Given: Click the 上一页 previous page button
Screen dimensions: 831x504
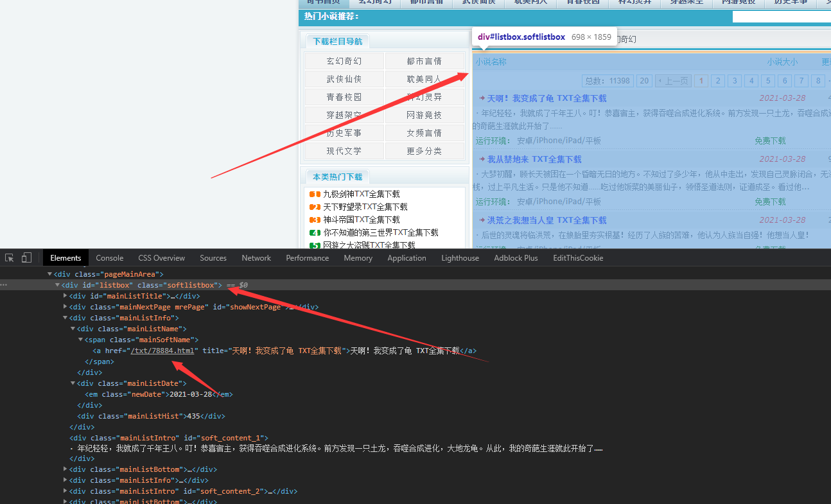Looking at the screenshot, I should [x=673, y=81].
